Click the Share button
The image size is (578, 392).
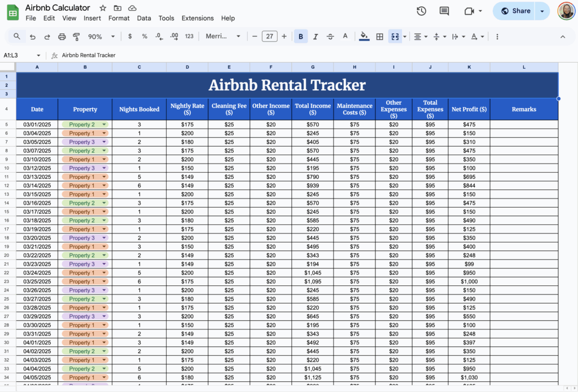coord(518,11)
